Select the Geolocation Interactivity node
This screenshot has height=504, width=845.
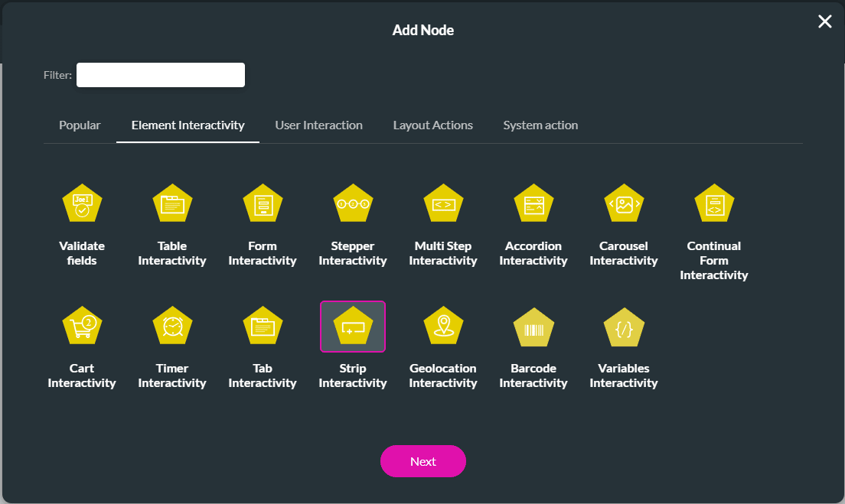point(443,327)
